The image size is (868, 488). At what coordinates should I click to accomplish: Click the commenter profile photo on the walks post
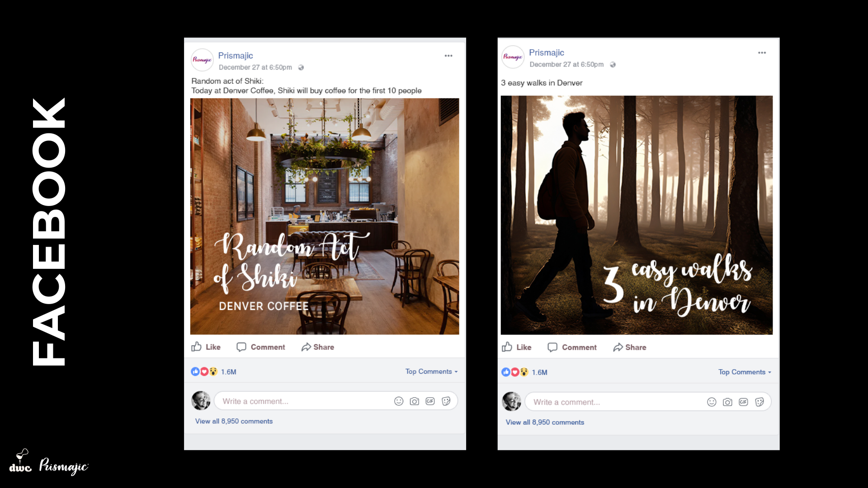(x=511, y=402)
